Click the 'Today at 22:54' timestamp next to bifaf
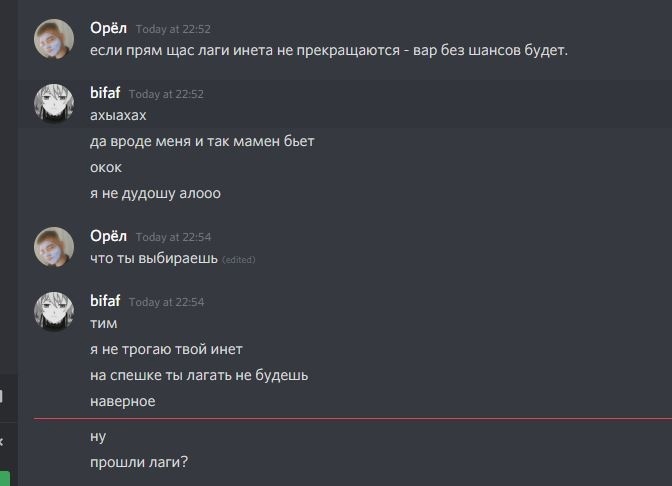 pyautogui.click(x=166, y=302)
